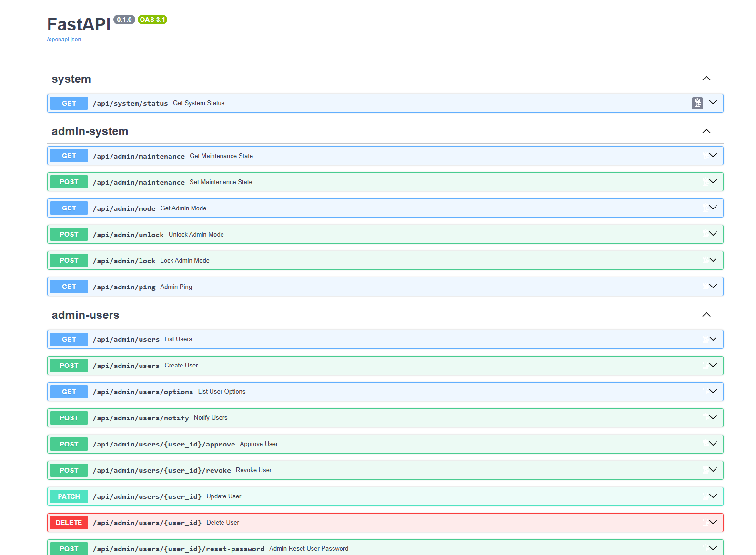Click the FastAPI page title

click(79, 24)
